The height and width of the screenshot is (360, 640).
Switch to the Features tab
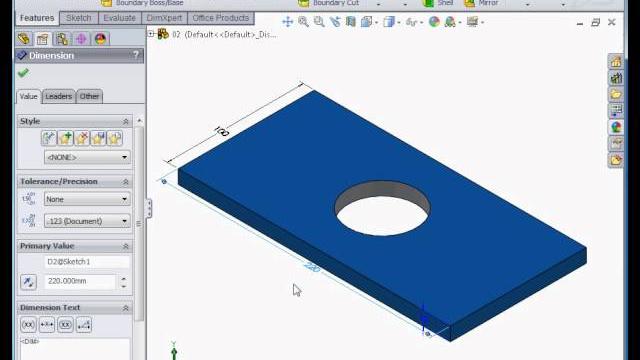pos(37,18)
